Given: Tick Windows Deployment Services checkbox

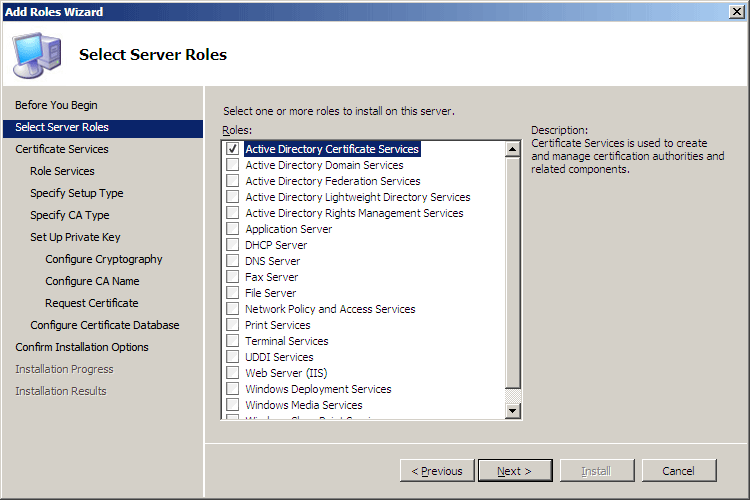Looking at the screenshot, I should coord(232,389).
